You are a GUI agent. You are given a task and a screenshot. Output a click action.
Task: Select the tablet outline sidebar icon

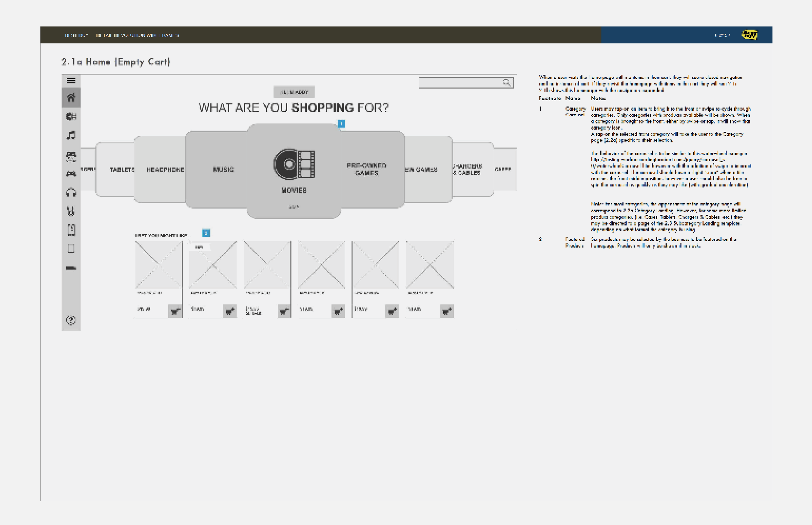coord(71,248)
